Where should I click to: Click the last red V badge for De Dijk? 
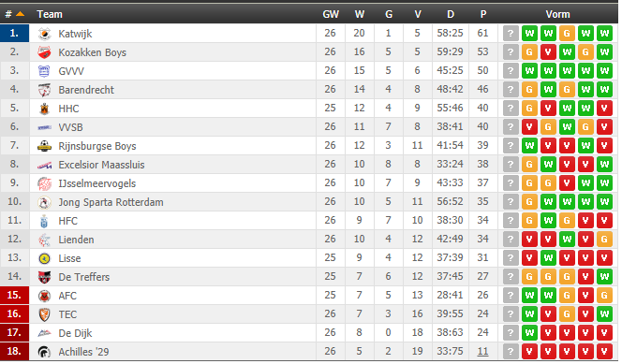pyautogui.click(x=604, y=333)
